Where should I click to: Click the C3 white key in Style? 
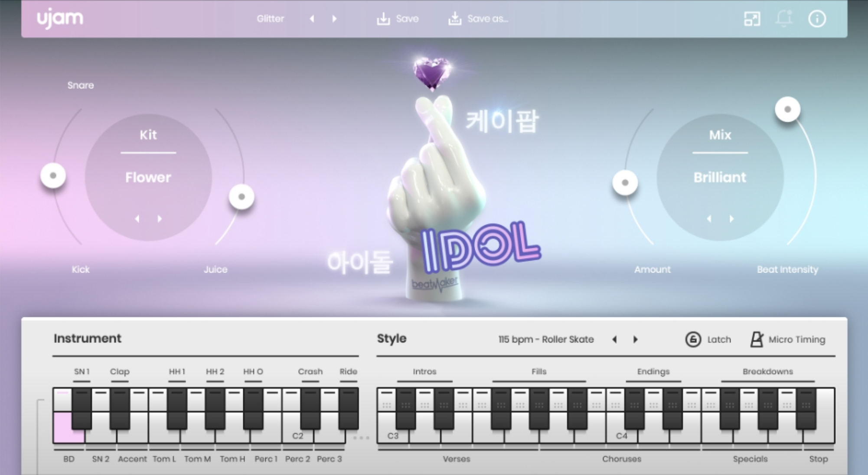393,435
